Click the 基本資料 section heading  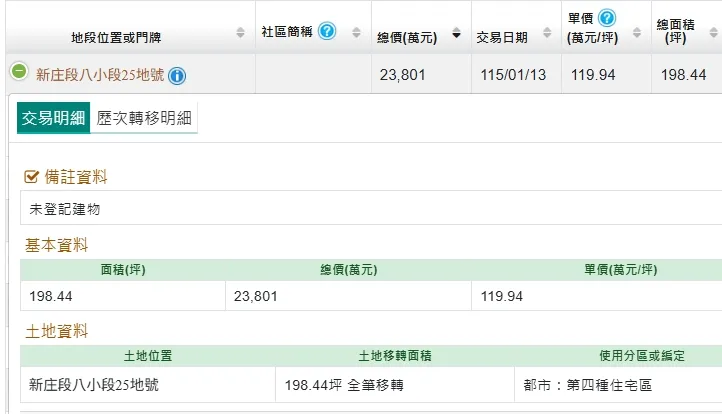56,245
